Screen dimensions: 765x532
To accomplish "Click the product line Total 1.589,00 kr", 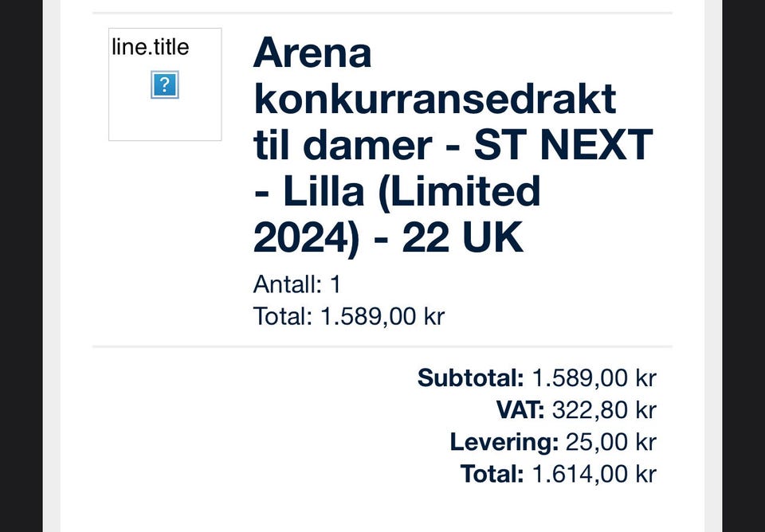I will click(348, 316).
